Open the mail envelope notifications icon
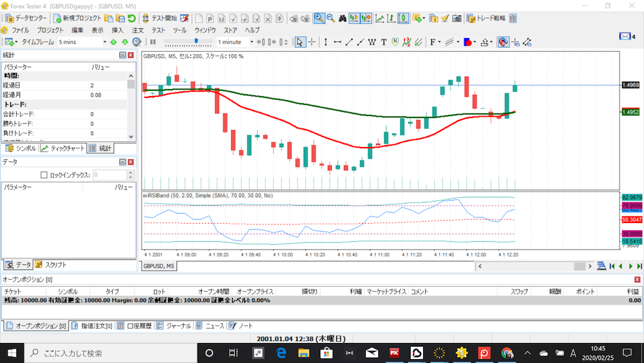The height and width of the screenshot is (363, 644). pos(624,36)
